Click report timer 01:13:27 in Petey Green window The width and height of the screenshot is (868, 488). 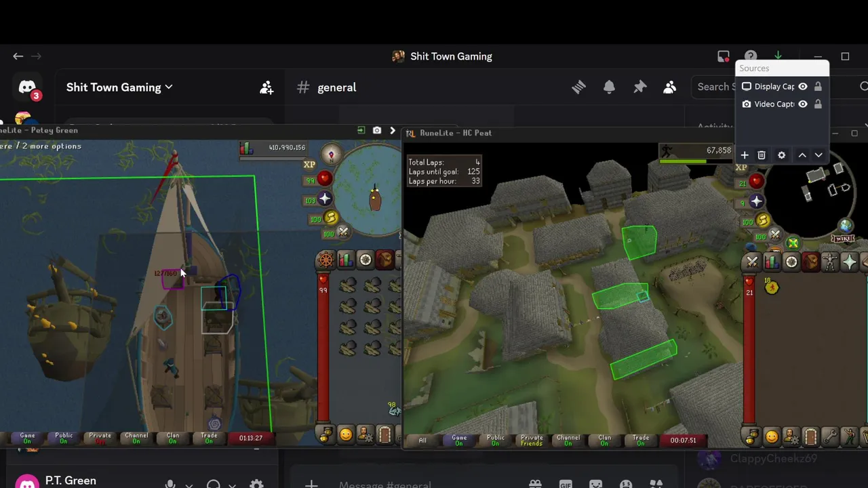(251, 438)
